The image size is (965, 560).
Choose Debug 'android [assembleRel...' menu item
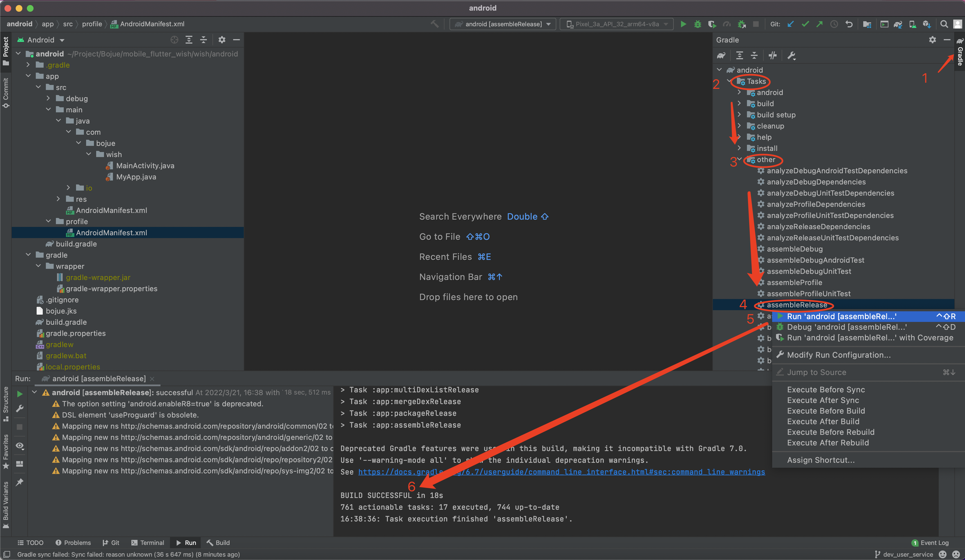[867, 327]
